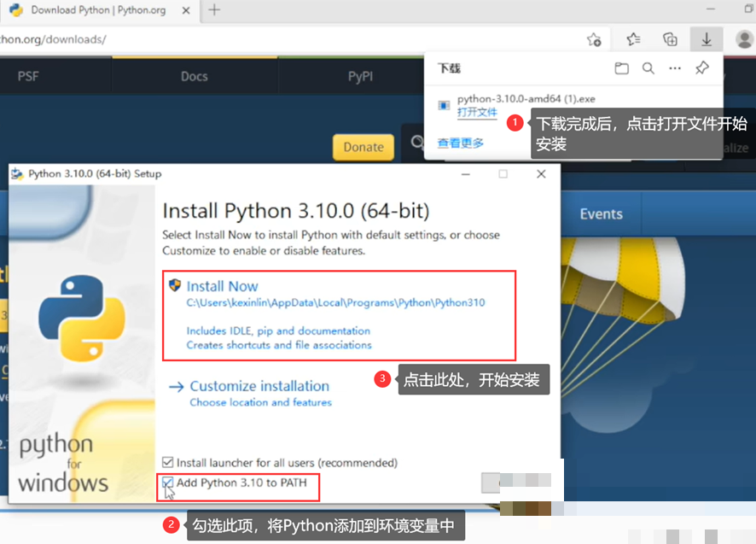756x544 pixels.
Task: Click the Customize installation arrow icon
Action: click(x=177, y=387)
